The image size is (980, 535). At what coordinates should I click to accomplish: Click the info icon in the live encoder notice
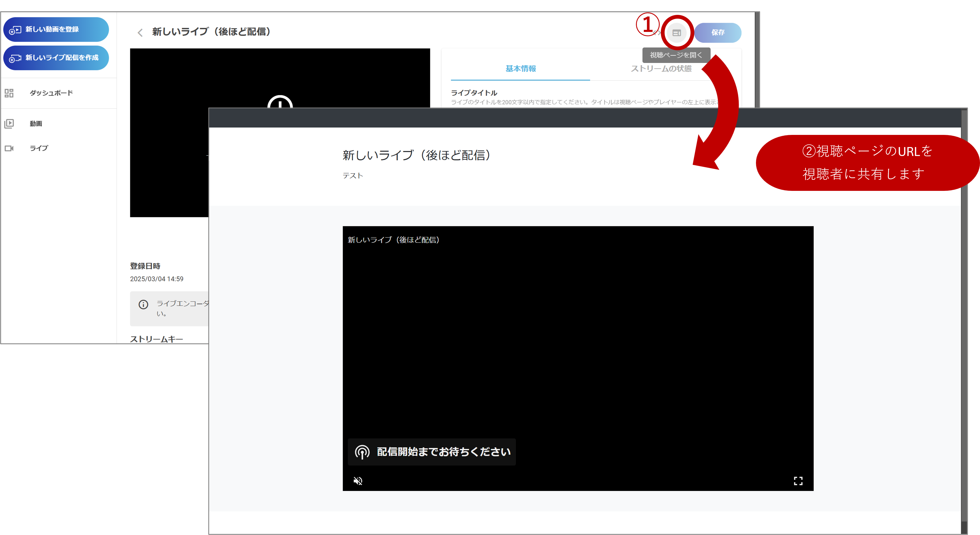(144, 304)
